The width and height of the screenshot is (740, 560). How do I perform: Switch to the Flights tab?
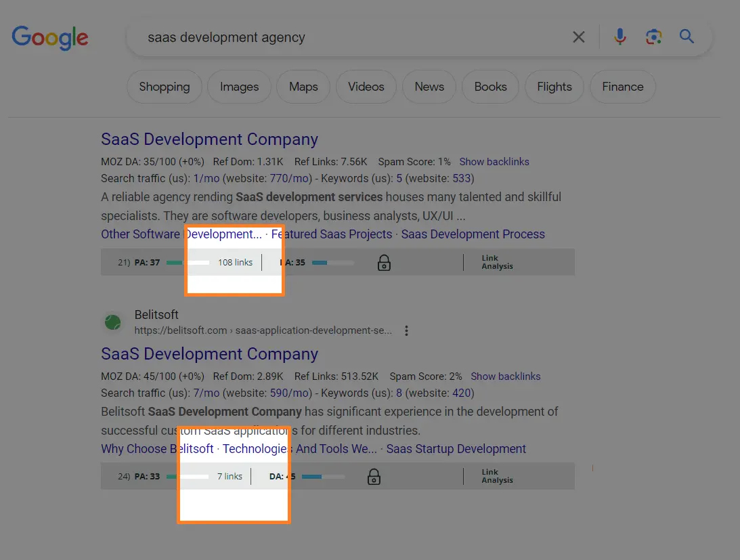554,87
